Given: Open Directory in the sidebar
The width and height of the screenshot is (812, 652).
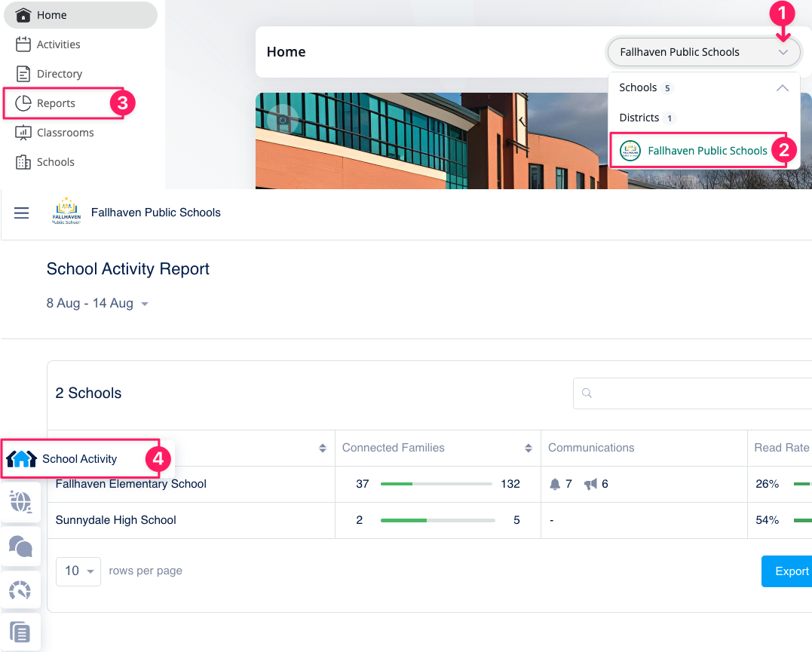Looking at the screenshot, I should 59,74.
